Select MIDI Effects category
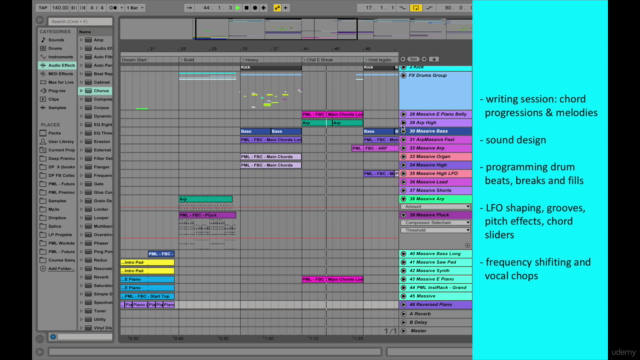This screenshot has height=360, width=640. (57, 74)
